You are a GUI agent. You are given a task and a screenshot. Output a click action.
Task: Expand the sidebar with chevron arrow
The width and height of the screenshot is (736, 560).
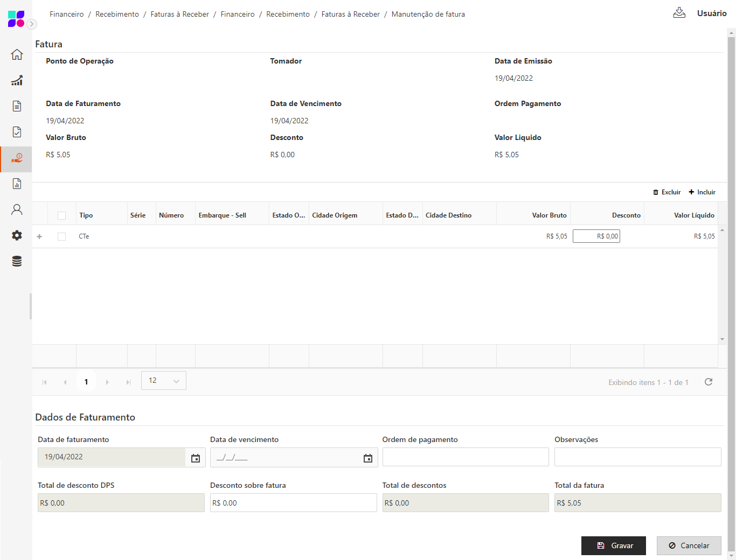point(32,24)
